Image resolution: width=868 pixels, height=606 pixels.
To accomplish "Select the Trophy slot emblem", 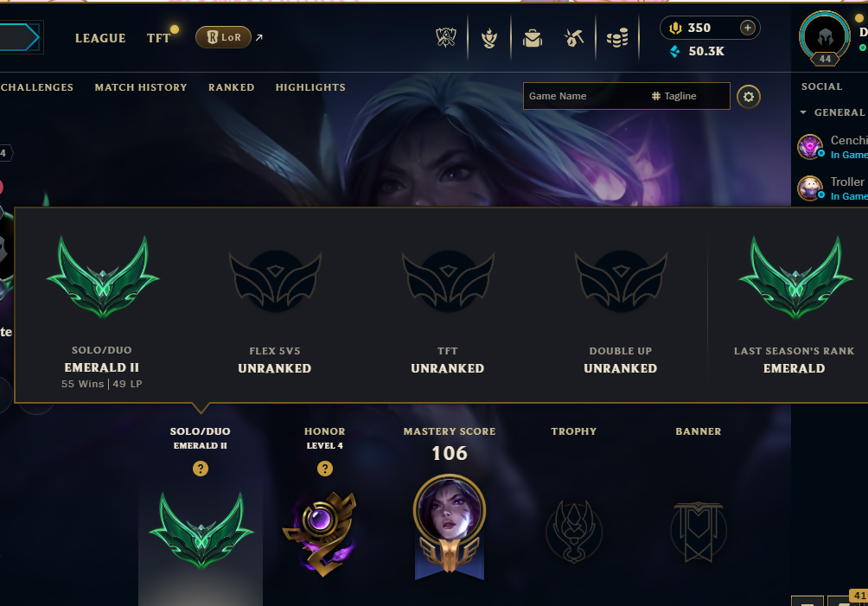I will [x=574, y=532].
